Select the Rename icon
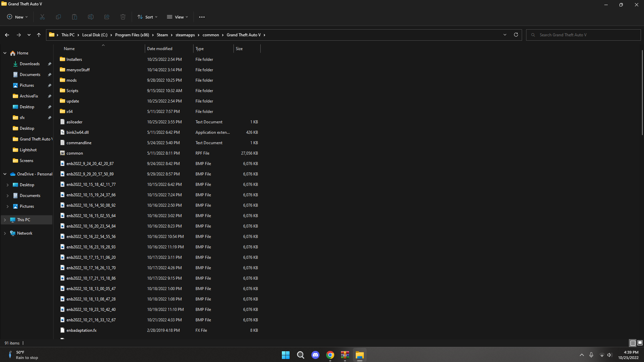Screen dimensions: 644x362 [90, 17]
